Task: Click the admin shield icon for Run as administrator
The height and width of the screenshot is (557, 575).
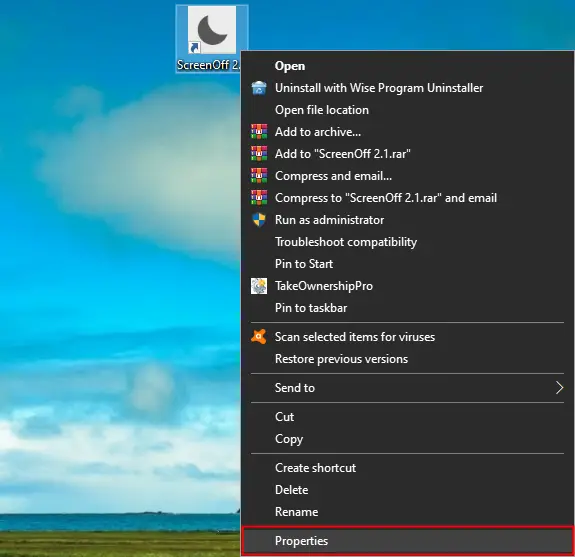Action: (259, 220)
